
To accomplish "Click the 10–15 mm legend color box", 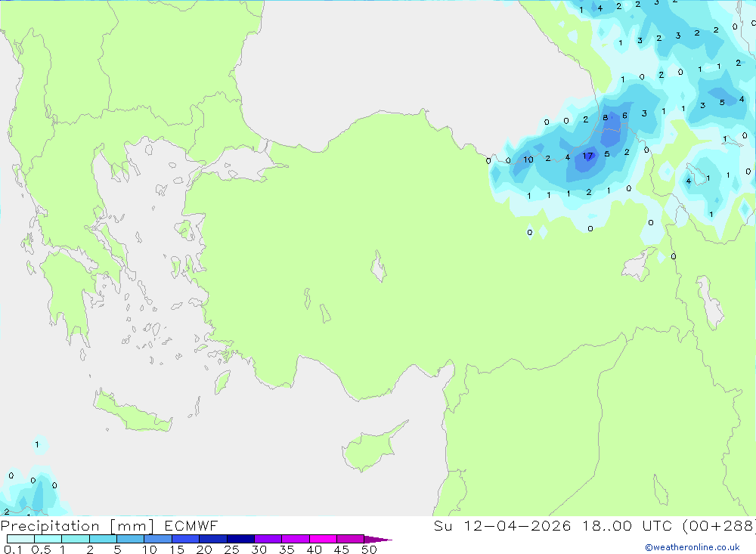I will coord(158,539).
